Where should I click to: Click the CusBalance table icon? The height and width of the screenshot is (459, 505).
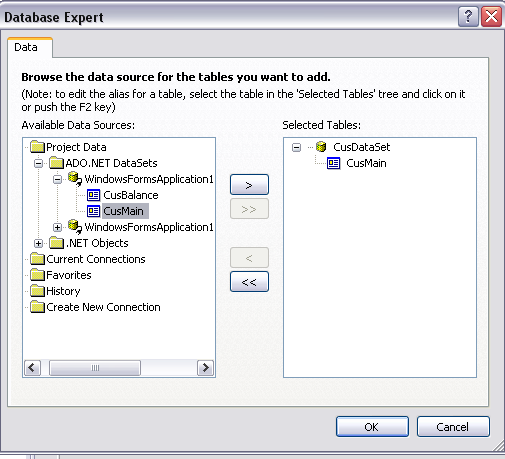(93, 195)
